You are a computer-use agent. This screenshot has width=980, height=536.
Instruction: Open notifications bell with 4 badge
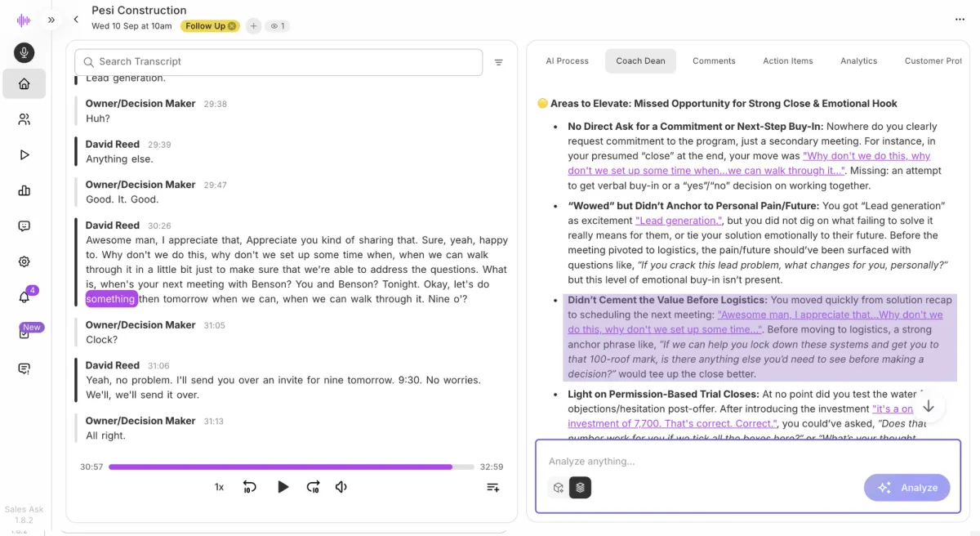(24, 297)
